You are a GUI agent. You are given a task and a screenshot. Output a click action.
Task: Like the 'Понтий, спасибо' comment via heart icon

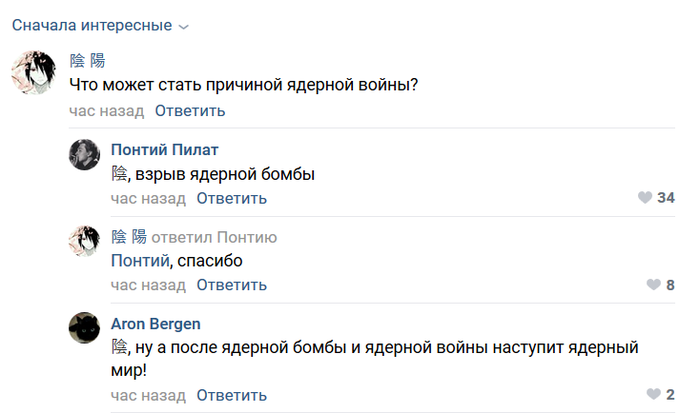(655, 285)
